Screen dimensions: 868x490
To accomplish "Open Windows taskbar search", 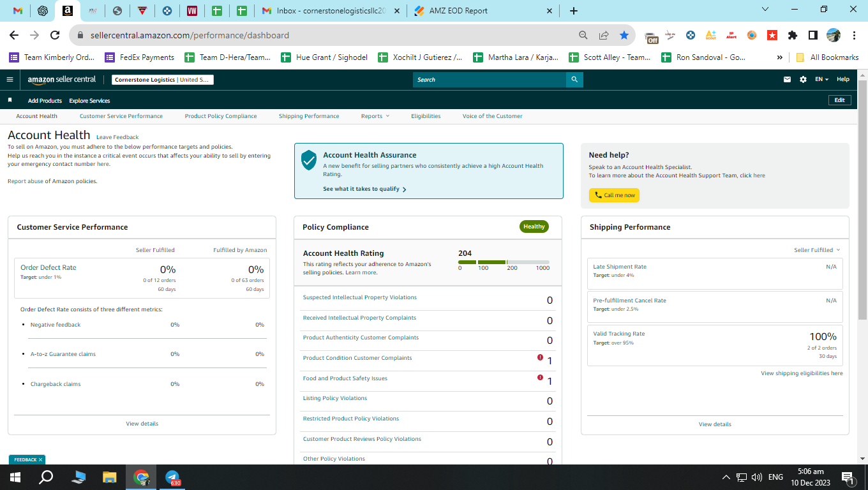I will tap(47, 477).
